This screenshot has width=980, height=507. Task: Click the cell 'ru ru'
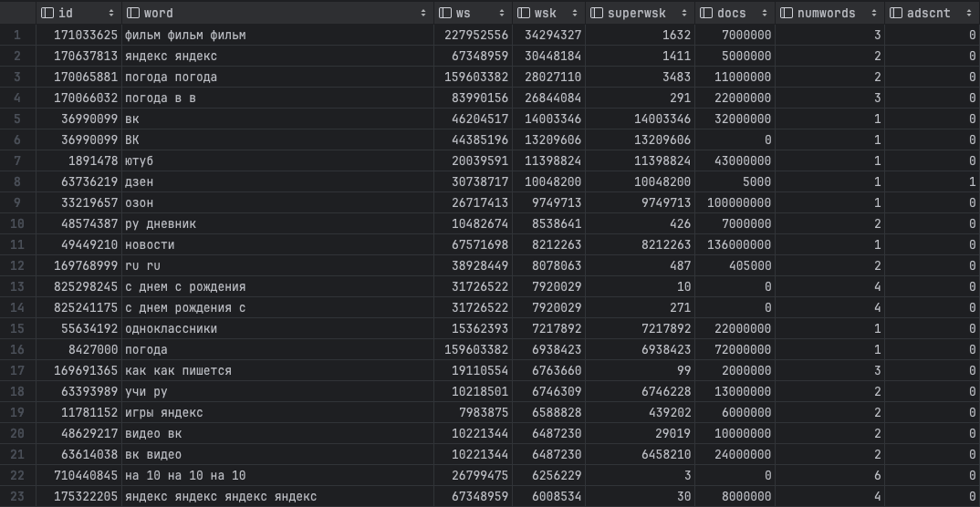[277, 265]
